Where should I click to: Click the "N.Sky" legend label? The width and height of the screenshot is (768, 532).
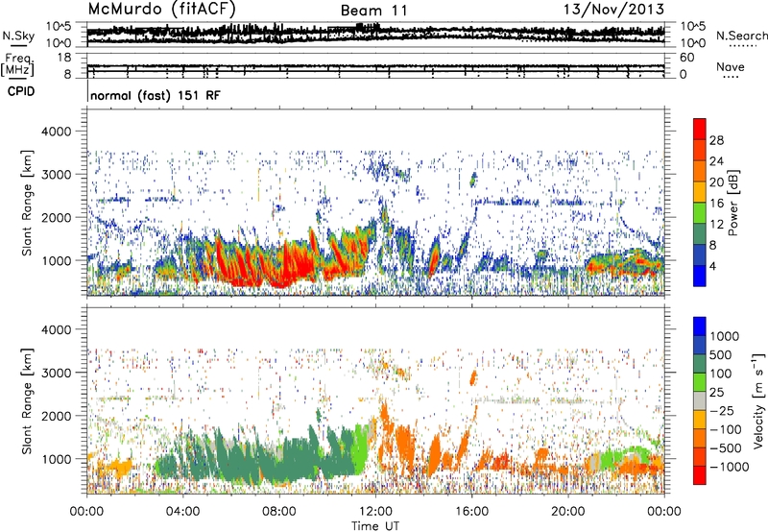pyautogui.click(x=18, y=36)
